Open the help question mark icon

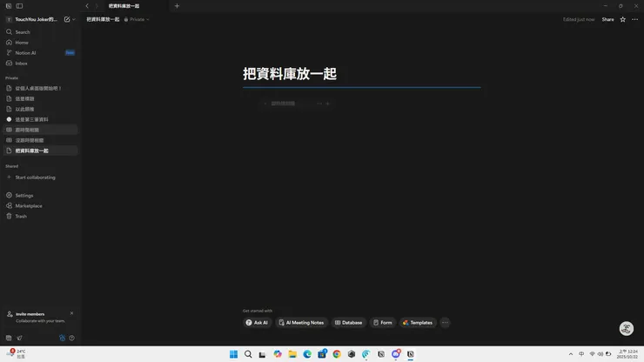pyautogui.click(x=72, y=338)
